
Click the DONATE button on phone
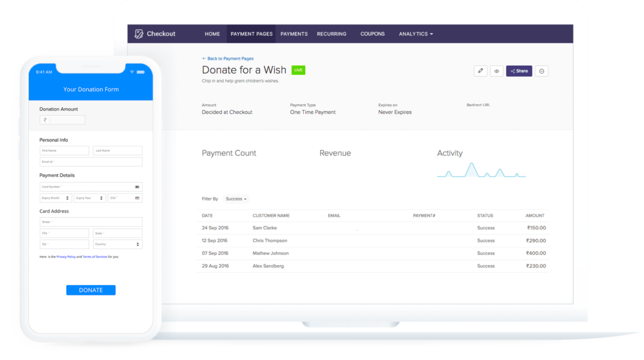pyautogui.click(x=91, y=290)
